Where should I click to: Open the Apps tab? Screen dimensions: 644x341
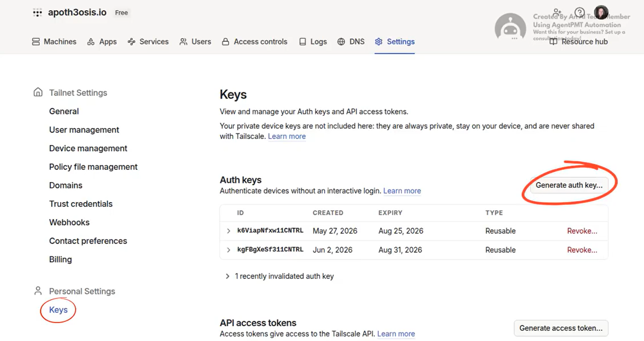(x=102, y=42)
